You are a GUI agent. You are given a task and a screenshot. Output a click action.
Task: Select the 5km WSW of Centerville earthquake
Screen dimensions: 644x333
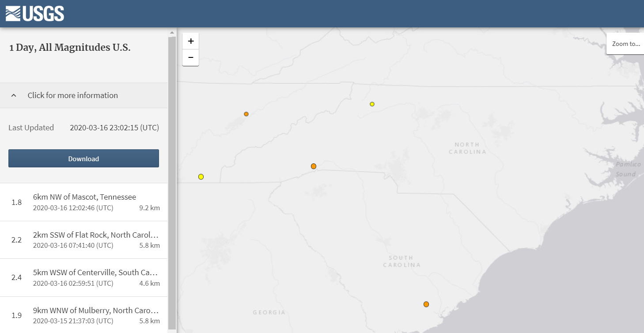(84, 278)
